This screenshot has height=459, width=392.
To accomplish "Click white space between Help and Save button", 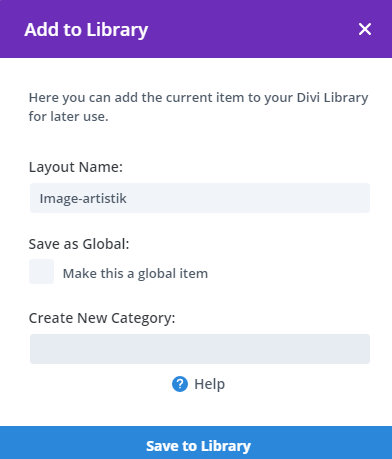I will click(196, 409).
